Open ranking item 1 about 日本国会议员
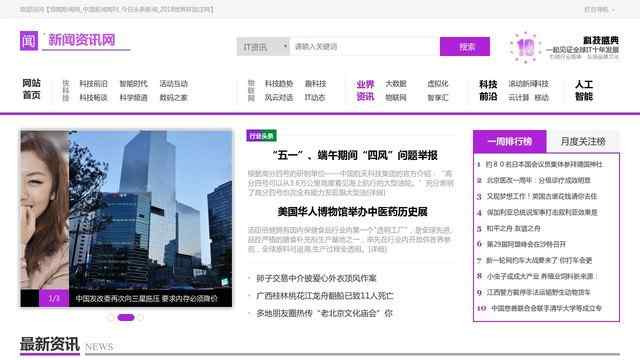This screenshot has height=360, width=640. coord(544,164)
